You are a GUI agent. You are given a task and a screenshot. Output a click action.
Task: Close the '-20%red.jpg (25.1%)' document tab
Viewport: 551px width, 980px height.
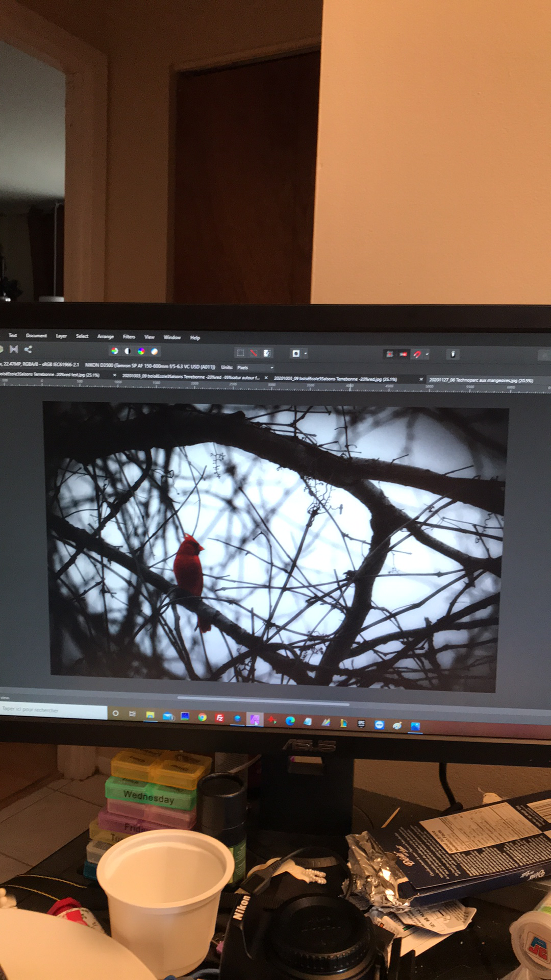point(421,380)
